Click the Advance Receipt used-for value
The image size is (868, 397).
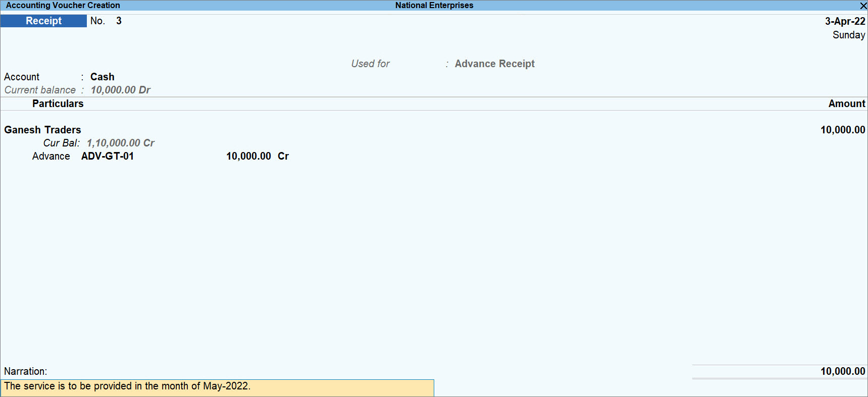coord(494,64)
